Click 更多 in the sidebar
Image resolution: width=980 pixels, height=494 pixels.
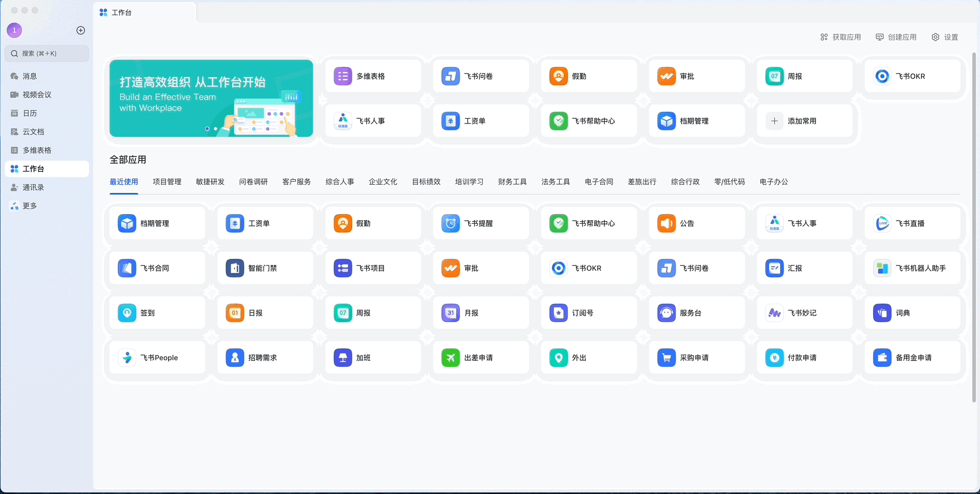click(46, 206)
